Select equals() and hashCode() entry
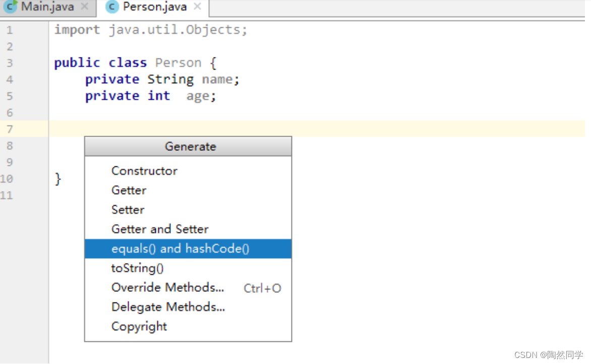This screenshot has width=591, height=364. 181,249
